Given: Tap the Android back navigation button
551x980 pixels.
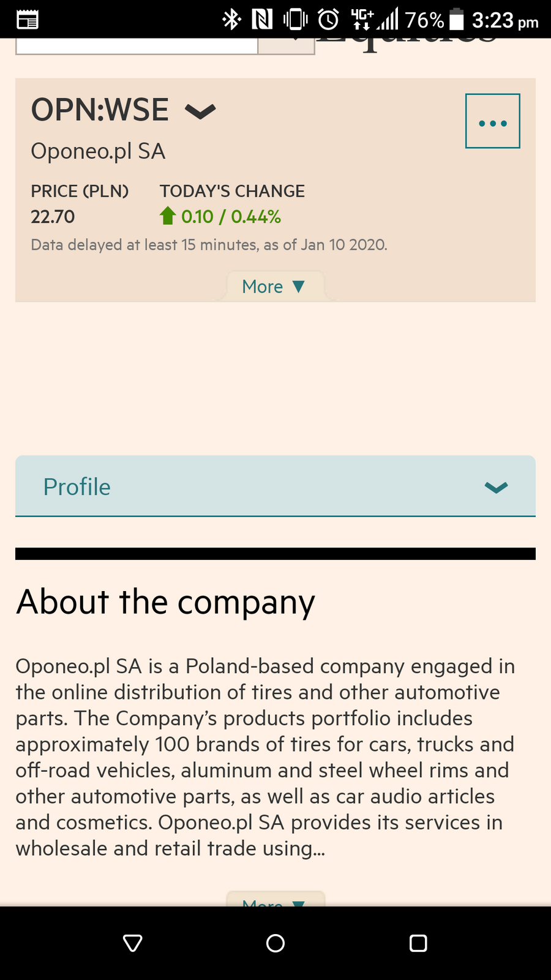Looking at the screenshot, I should [133, 943].
